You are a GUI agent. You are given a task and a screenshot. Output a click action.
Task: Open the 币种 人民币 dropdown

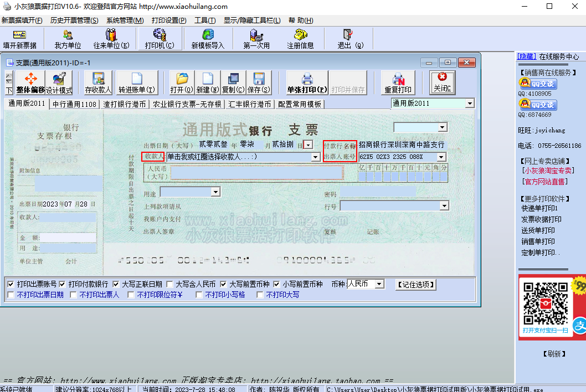[379, 284]
